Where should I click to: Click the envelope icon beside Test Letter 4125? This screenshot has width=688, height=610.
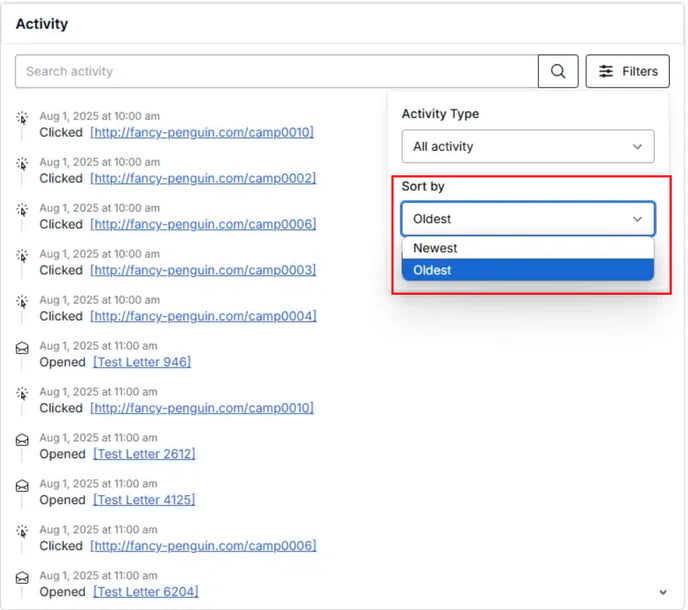22,486
